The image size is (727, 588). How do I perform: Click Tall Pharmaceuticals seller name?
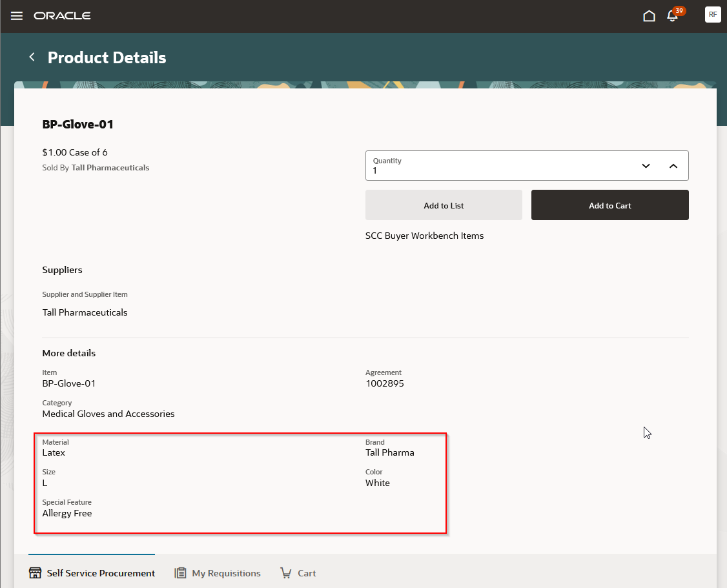pos(110,168)
